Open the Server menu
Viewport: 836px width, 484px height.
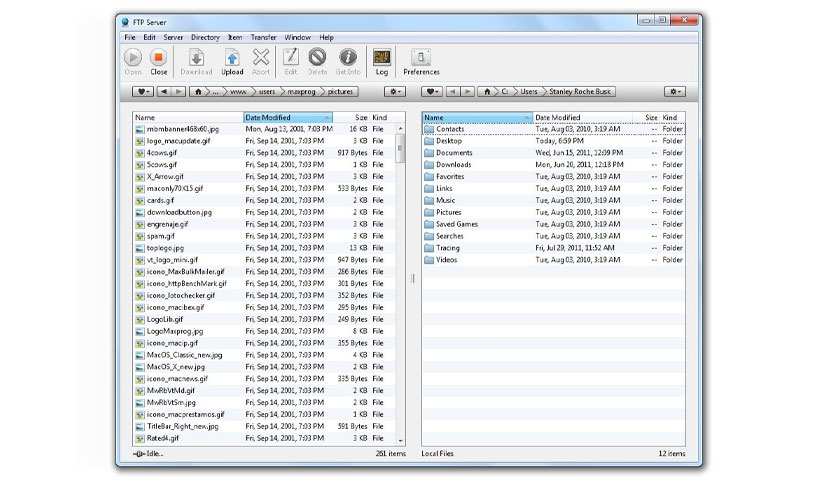pos(173,37)
